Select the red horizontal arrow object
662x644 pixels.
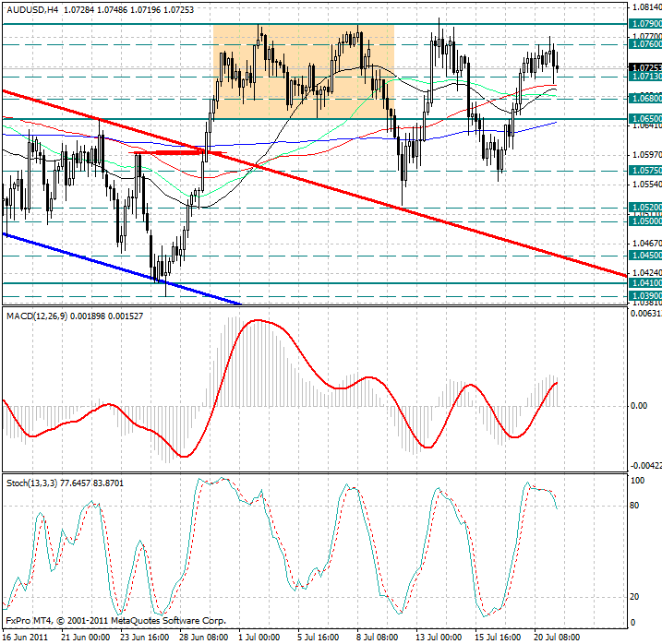pos(177,153)
